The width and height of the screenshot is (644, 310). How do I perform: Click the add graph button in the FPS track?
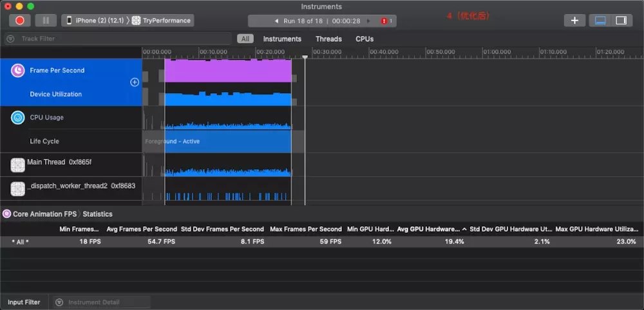(135, 82)
